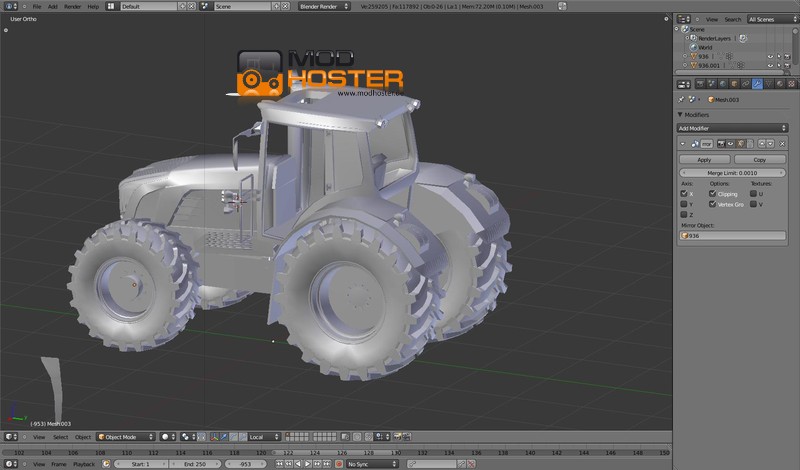Toggle the Vertex Groups checkbox
800x470 pixels.
(x=712, y=204)
